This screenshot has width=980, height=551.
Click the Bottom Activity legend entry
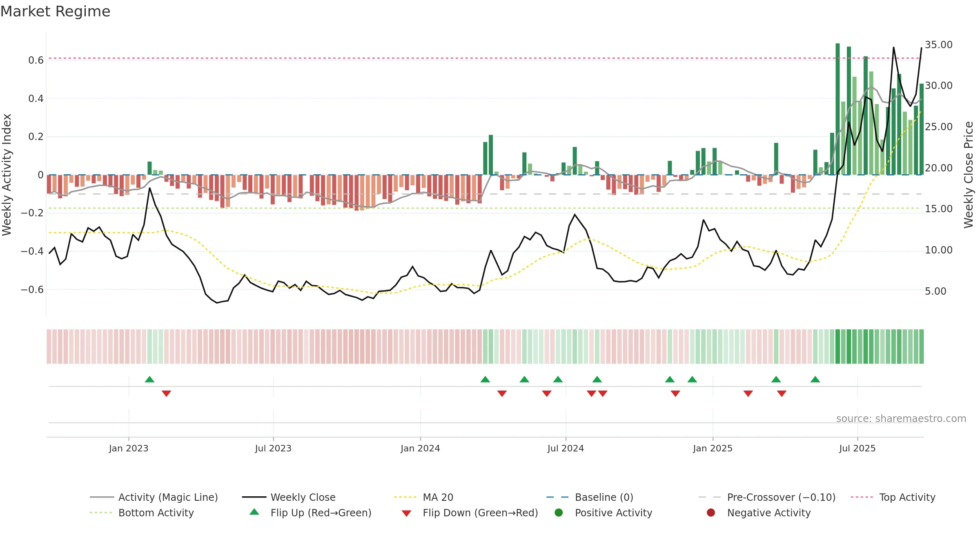pos(142,513)
